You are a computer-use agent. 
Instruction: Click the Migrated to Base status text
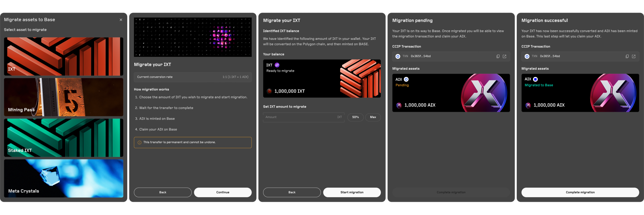(539, 85)
